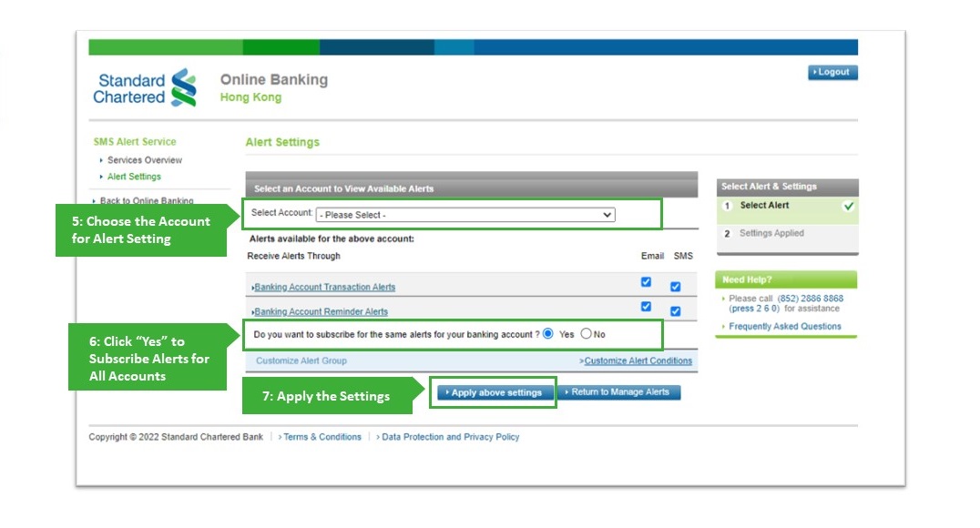Click Return to Manage Alerts button
Viewport: 980px width, 528px height.
click(618, 393)
